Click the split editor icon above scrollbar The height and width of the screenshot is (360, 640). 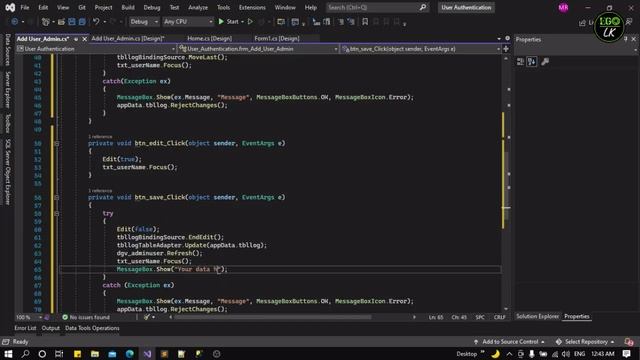(x=506, y=49)
